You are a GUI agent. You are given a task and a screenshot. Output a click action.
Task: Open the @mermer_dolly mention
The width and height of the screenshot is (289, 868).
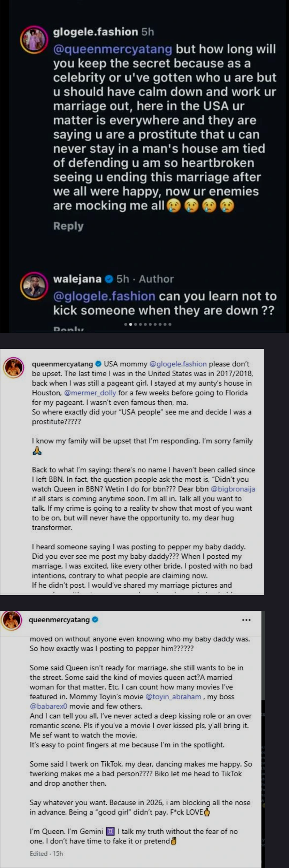tap(90, 393)
